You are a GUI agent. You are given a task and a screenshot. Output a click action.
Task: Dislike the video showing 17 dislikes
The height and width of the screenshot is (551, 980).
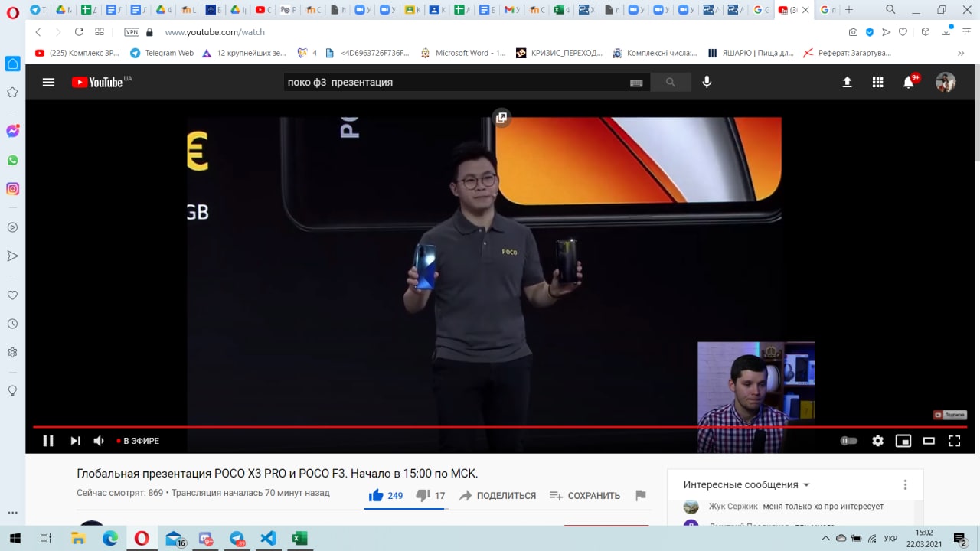tap(430, 495)
